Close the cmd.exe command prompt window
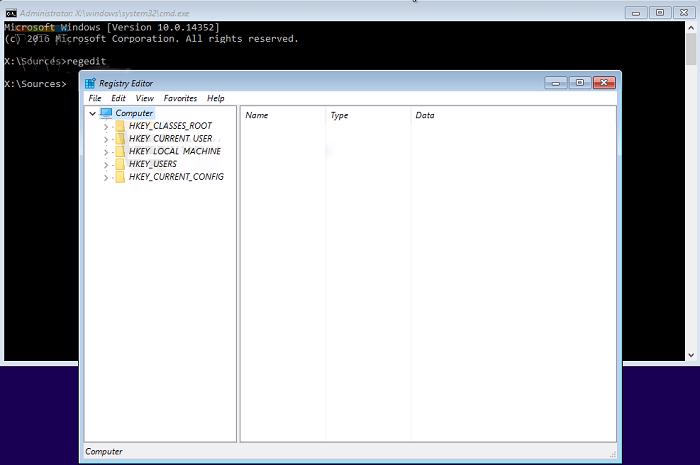 pyautogui.click(x=684, y=13)
